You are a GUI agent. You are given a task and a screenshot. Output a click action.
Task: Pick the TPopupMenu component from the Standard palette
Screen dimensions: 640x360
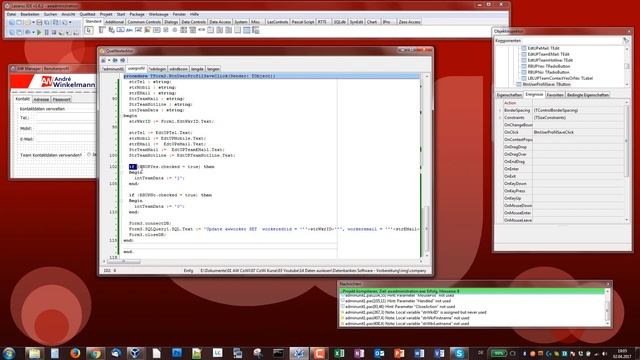(111, 30)
